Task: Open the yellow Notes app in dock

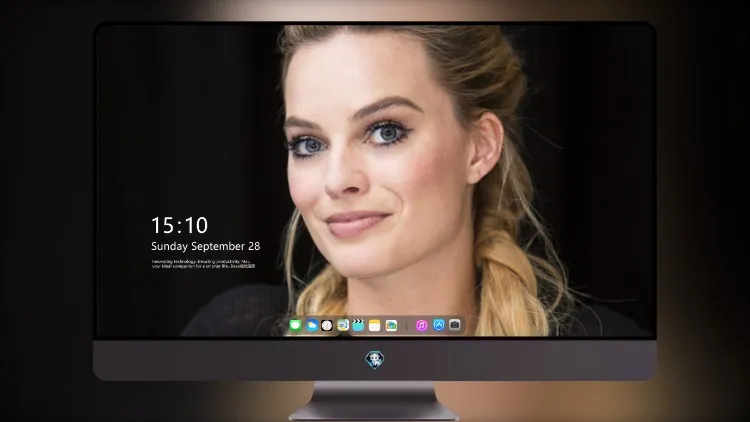Action: point(375,325)
